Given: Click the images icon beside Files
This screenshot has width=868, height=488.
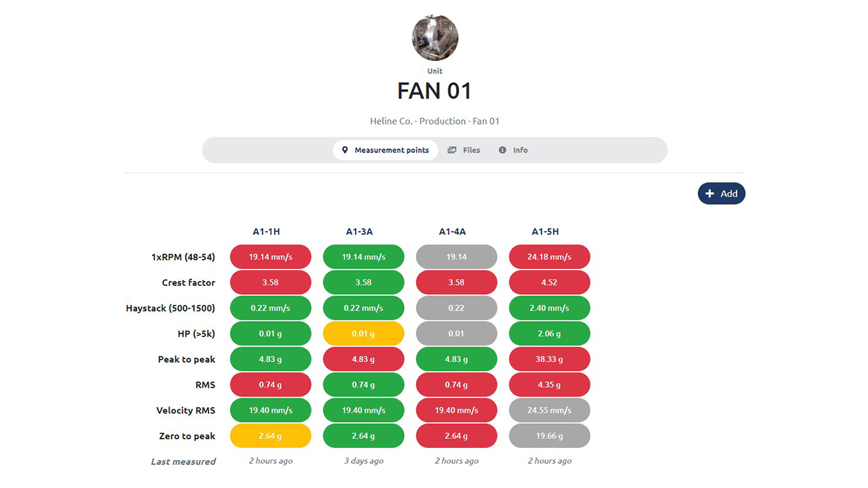Looking at the screenshot, I should pyautogui.click(x=452, y=150).
